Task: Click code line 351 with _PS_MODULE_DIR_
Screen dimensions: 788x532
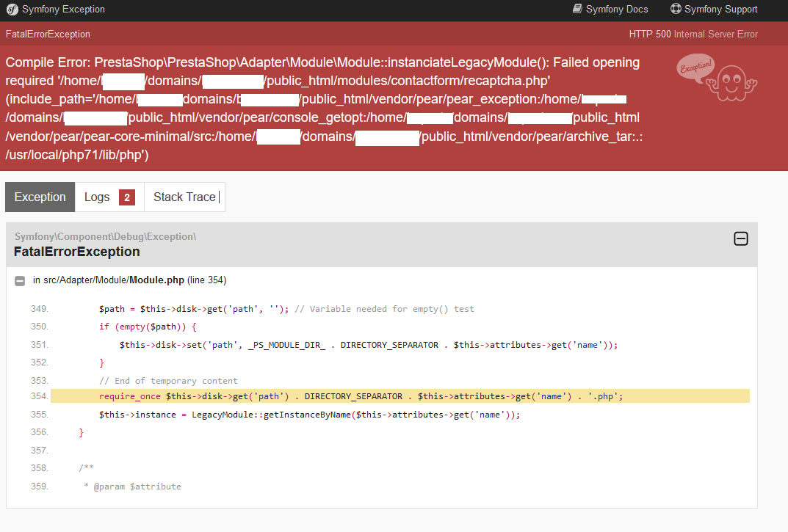Action: (369, 345)
